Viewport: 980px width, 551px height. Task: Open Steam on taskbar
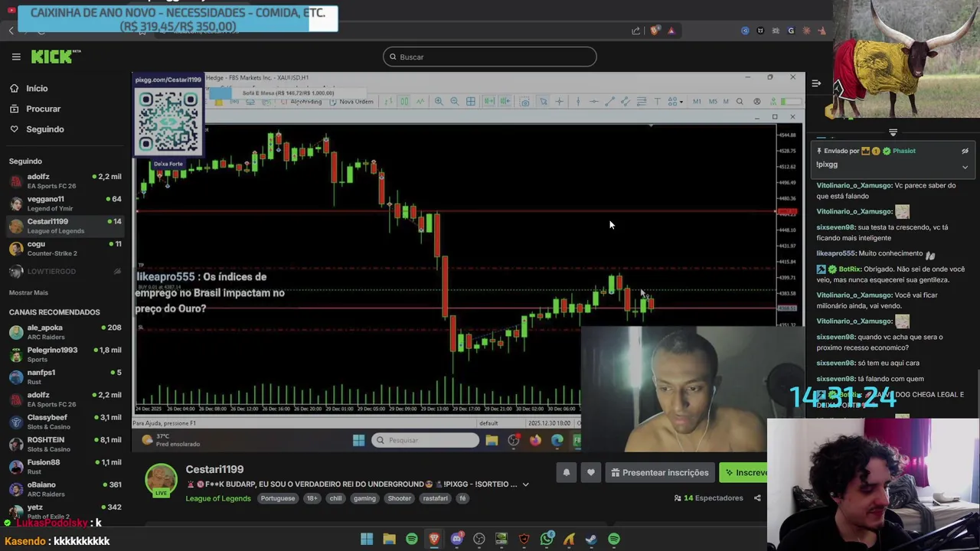coord(591,540)
